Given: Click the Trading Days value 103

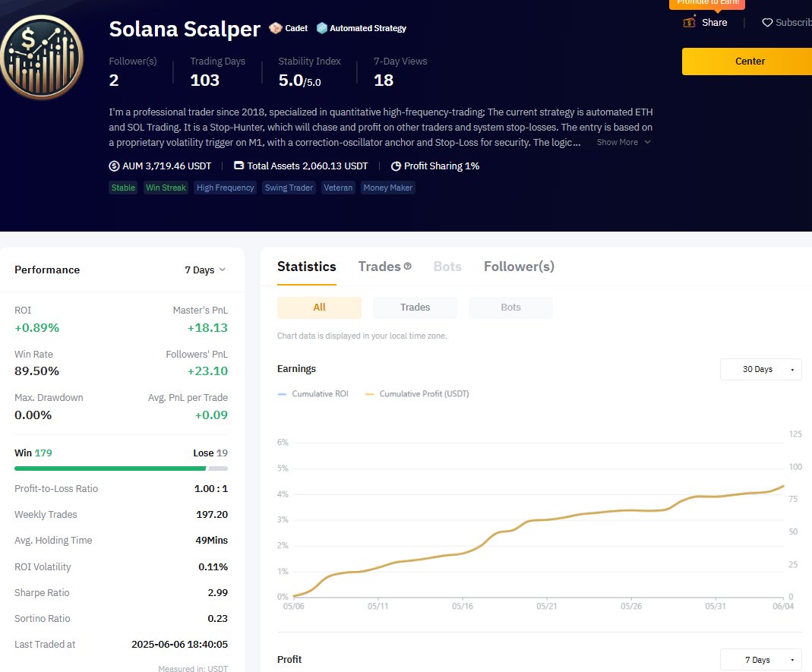Looking at the screenshot, I should click(x=205, y=80).
